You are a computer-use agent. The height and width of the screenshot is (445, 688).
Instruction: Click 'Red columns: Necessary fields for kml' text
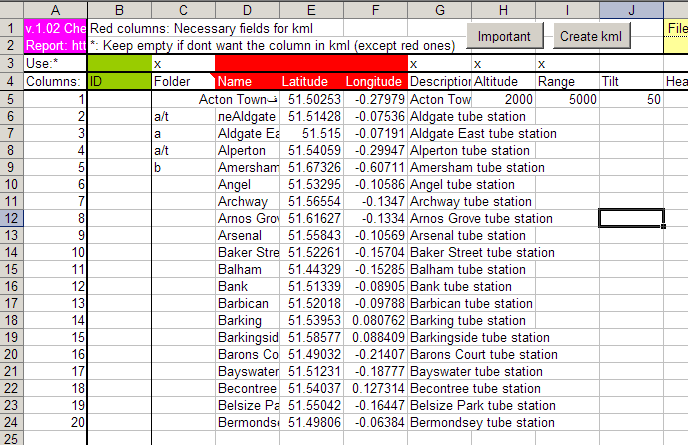coord(201,29)
